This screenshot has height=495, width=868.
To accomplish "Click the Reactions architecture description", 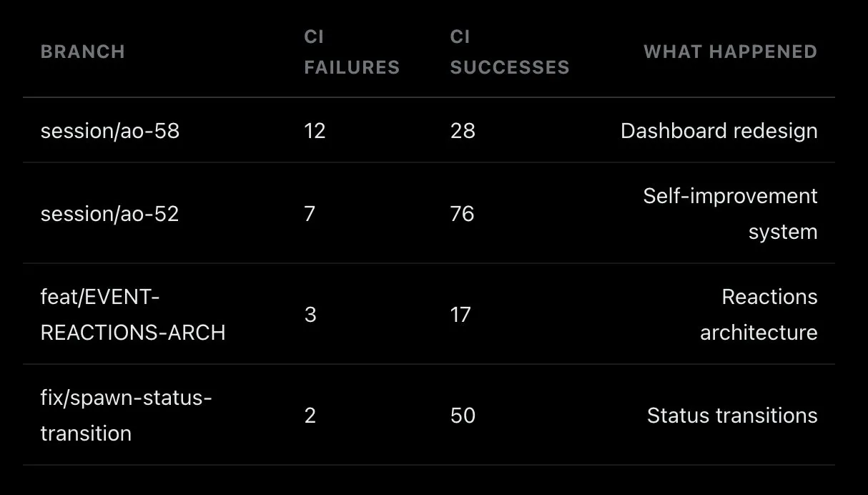I will click(x=759, y=315).
